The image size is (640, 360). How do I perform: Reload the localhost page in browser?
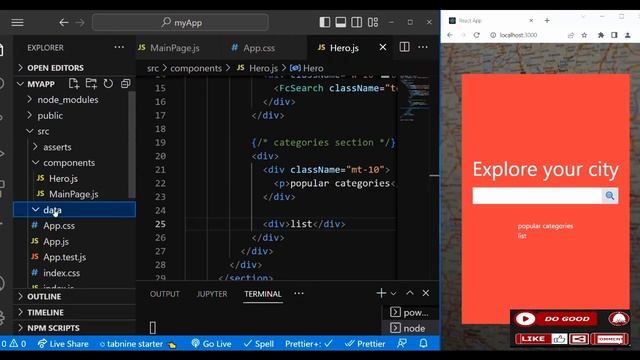click(476, 35)
